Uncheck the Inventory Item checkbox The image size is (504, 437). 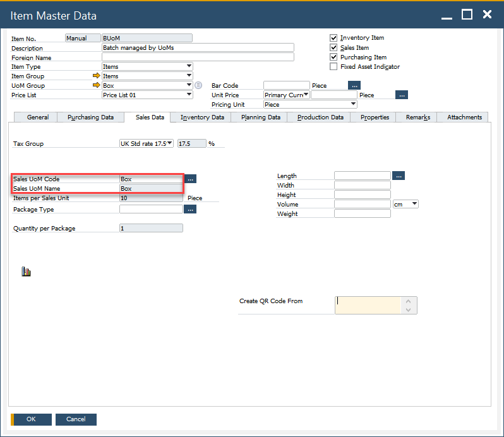click(333, 38)
